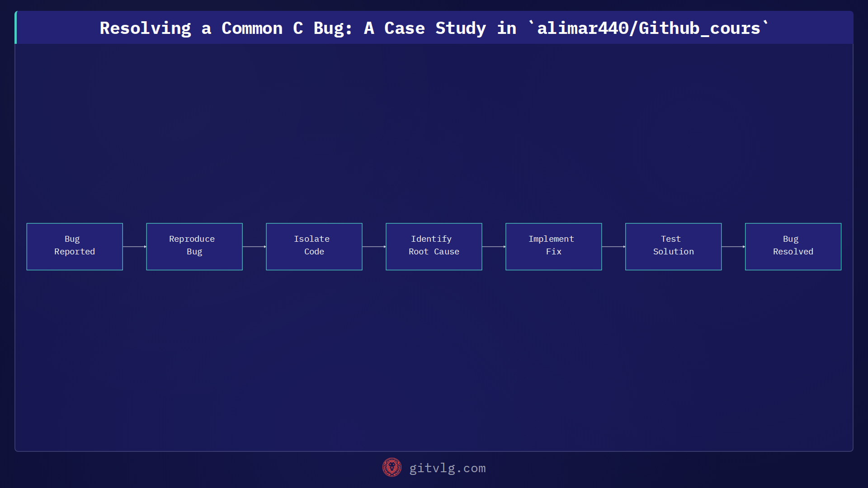Click the gitvlg lion logo icon

[392, 468]
